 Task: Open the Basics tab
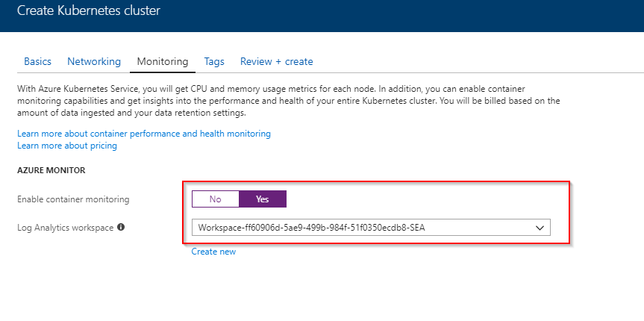click(38, 62)
